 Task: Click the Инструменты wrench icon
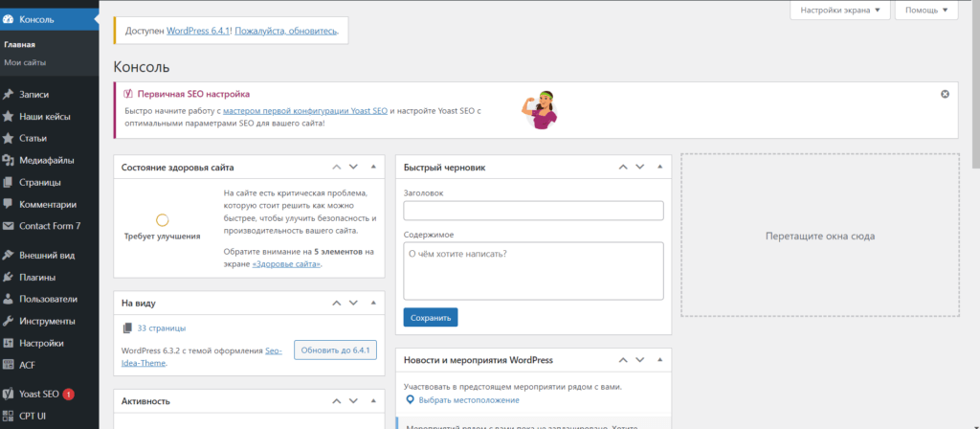(8, 321)
